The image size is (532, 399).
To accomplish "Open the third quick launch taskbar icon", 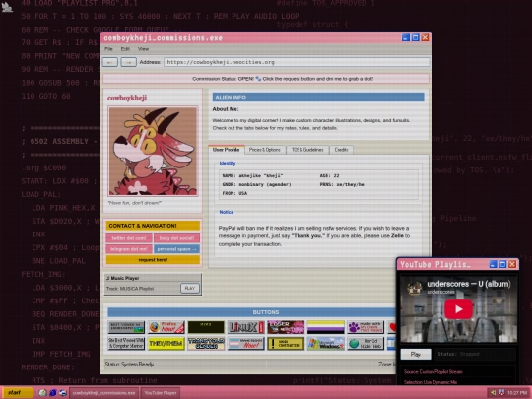I will click(63, 393).
